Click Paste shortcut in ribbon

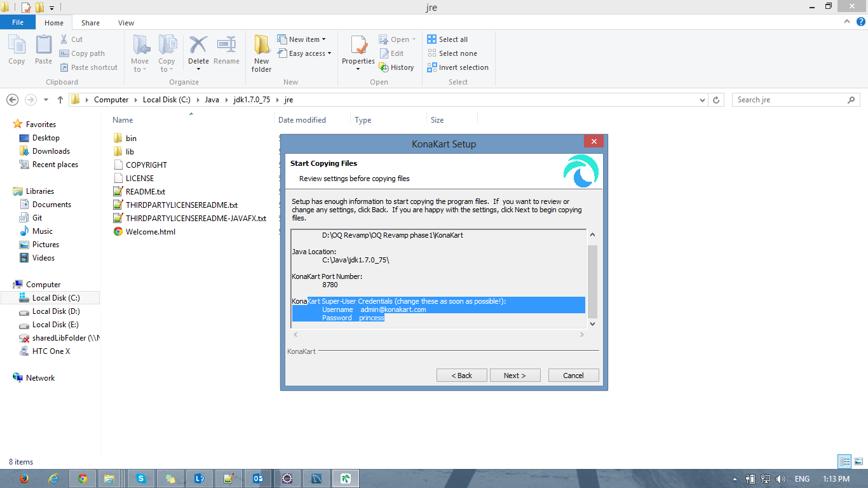[88, 67]
